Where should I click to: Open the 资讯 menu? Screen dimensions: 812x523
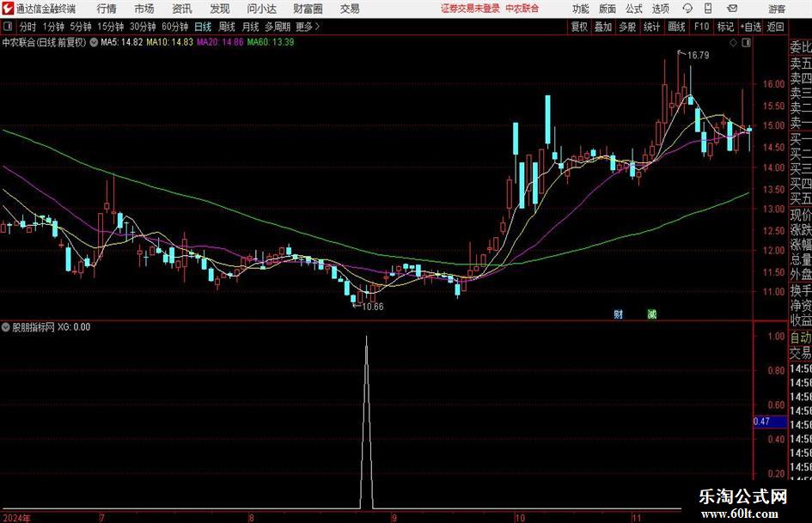pyautogui.click(x=182, y=9)
